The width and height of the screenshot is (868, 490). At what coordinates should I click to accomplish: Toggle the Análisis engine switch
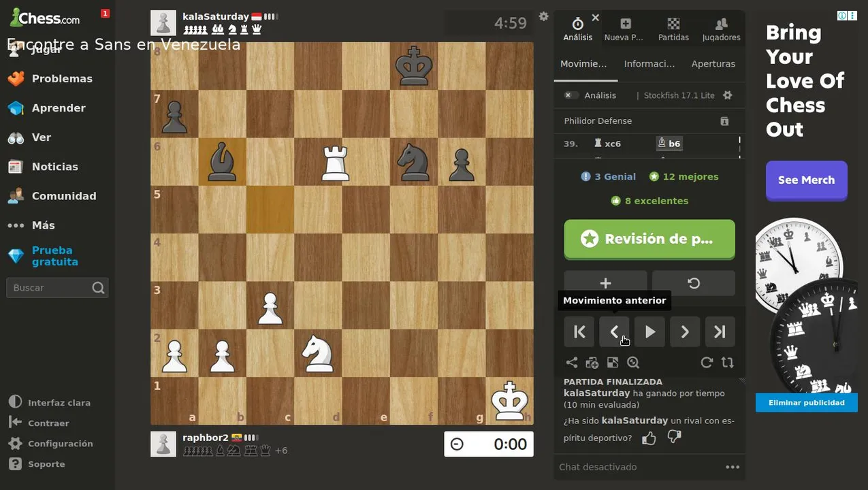click(571, 95)
